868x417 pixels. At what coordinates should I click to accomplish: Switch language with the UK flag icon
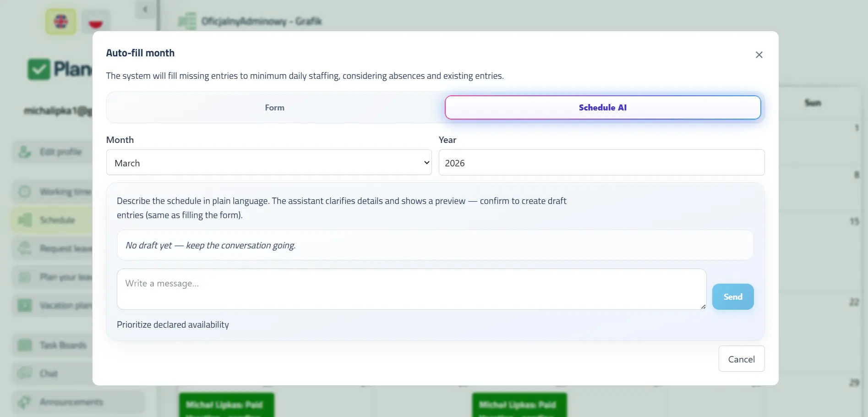(x=61, y=22)
